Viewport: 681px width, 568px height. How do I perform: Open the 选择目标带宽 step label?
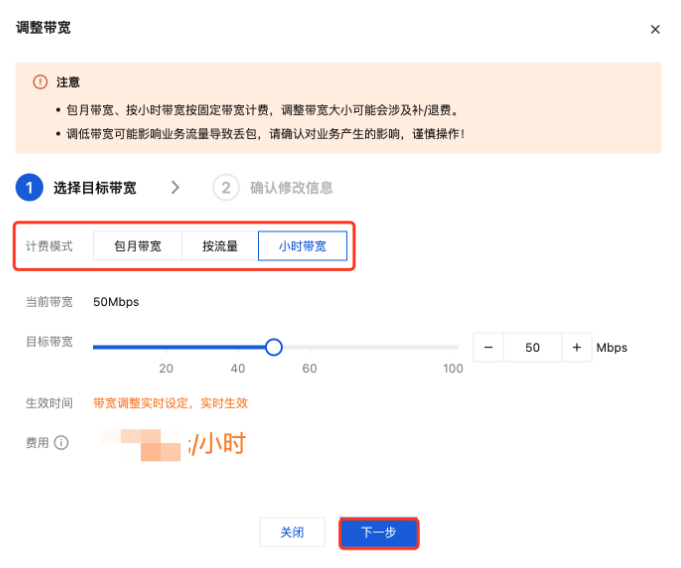pos(95,188)
